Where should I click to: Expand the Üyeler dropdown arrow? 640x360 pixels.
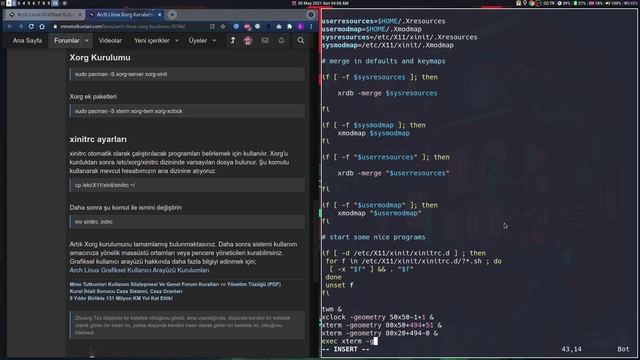click(x=214, y=41)
